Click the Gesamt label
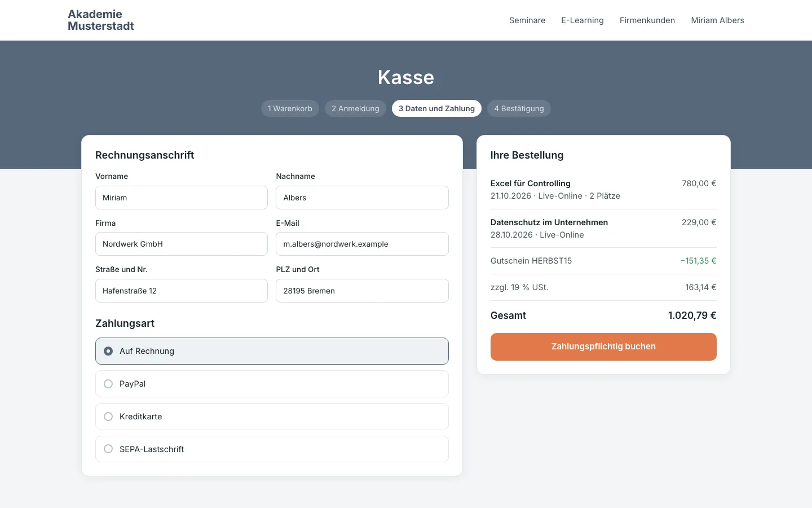812x508 pixels. 508,316
